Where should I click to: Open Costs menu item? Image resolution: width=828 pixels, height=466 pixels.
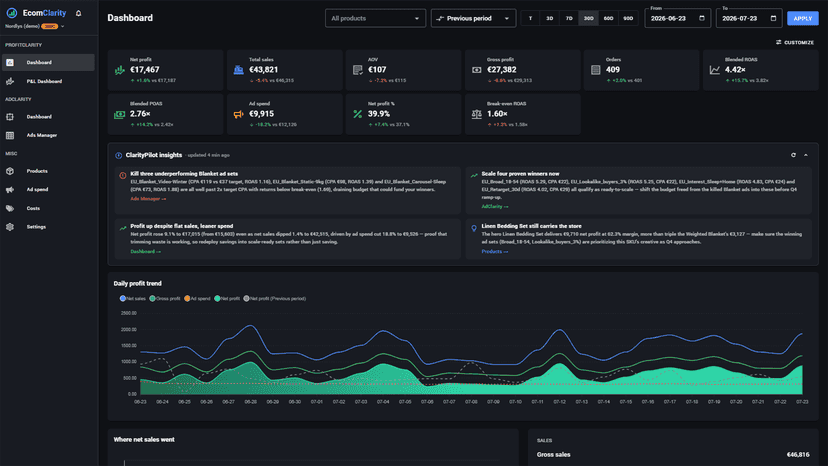click(48, 208)
